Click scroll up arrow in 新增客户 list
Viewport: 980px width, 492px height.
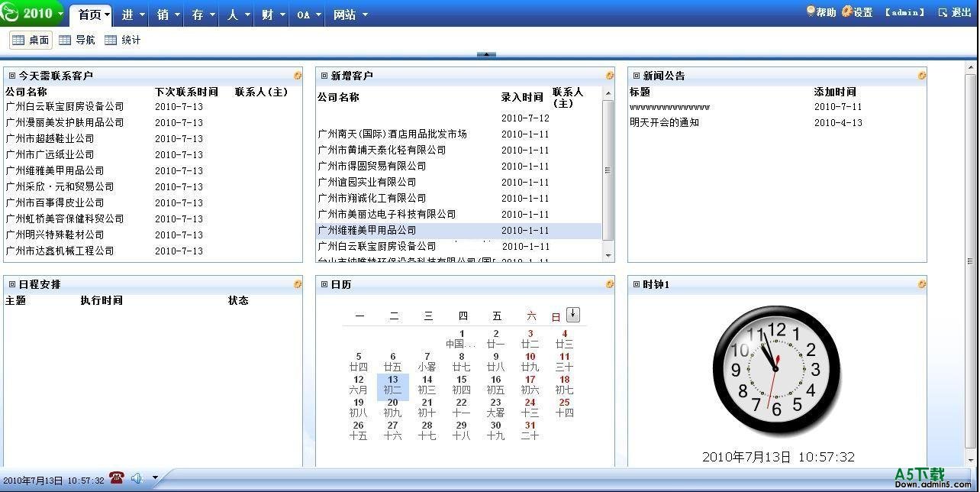pyautogui.click(x=608, y=93)
